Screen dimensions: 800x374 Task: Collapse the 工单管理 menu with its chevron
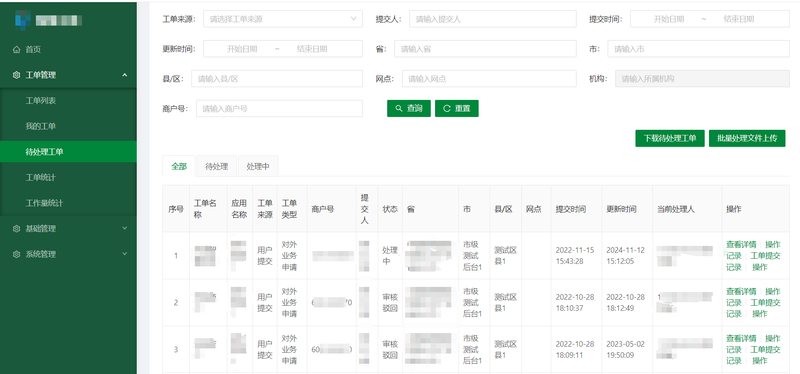click(x=124, y=75)
